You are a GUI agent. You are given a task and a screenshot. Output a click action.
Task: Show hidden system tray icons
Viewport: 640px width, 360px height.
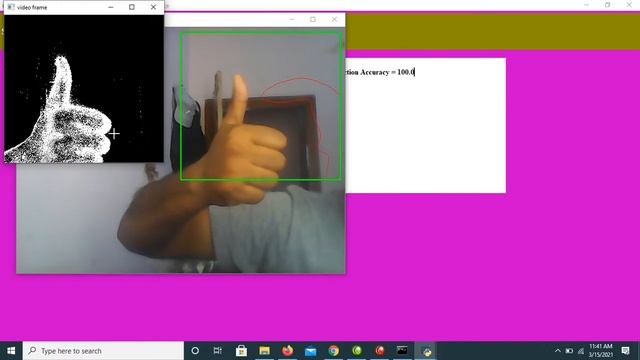click(x=558, y=351)
